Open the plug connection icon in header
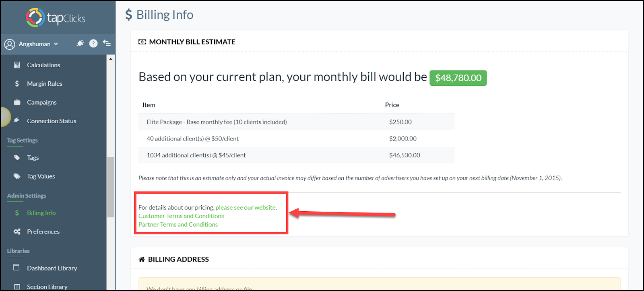Image resolution: width=644 pixels, height=291 pixels. click(x=80, y=43)
